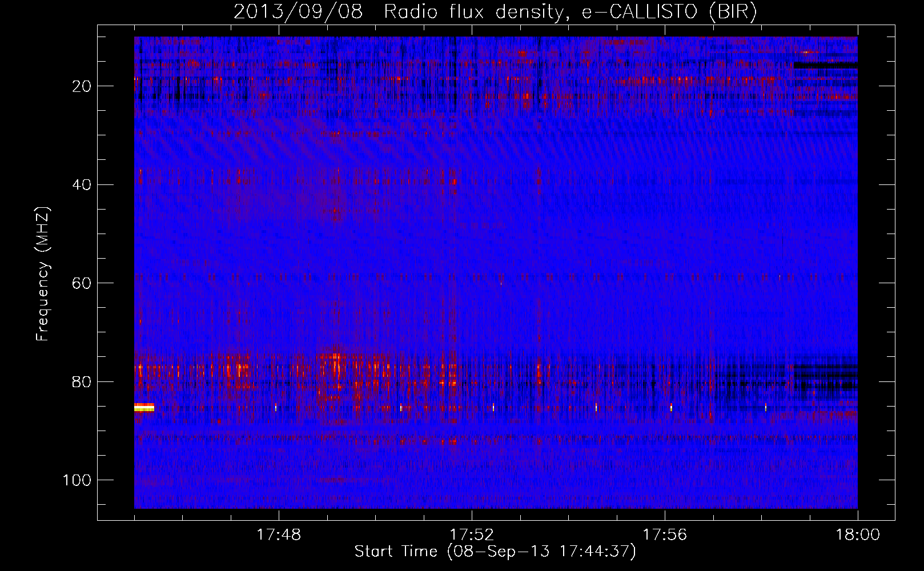This screenshot has height=571, width=924.
Task: Click the 18:00 time tick label
Action: pyautogui.click(x=858, y=535)
